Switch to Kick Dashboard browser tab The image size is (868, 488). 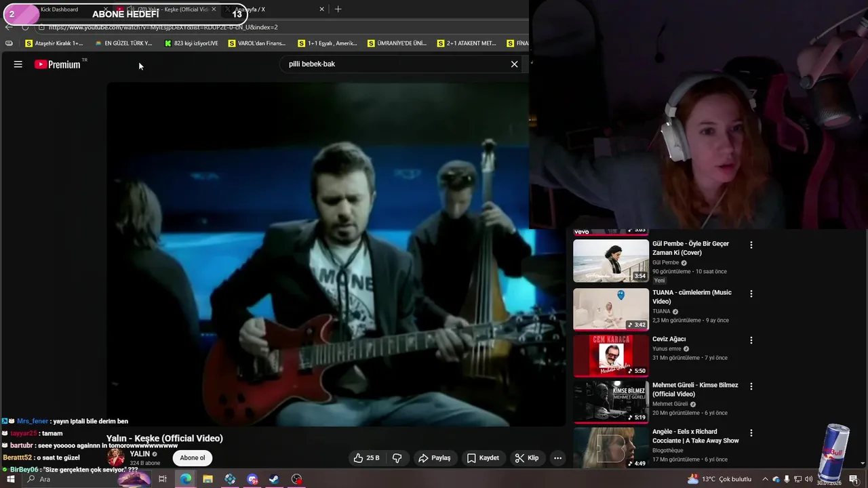pyautogui.click(x=59, y=9)
